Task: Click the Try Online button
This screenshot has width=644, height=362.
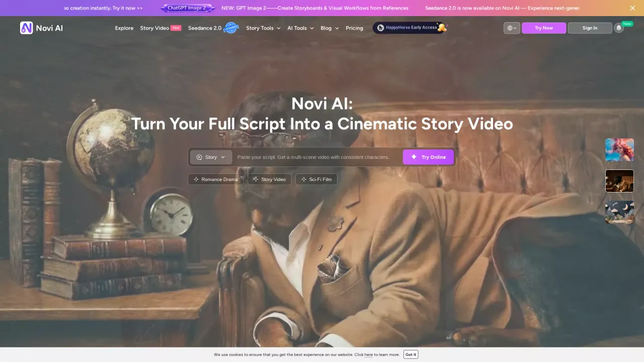Action: click(428, 157)
